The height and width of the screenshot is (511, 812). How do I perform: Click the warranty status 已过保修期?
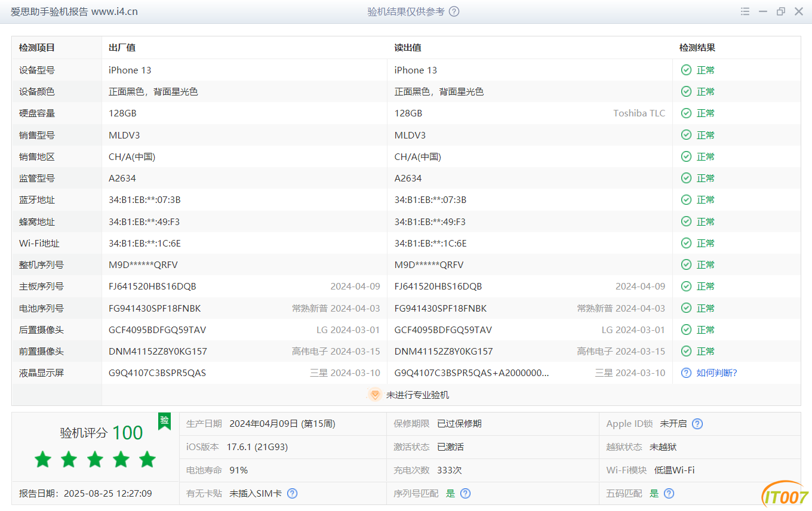pyautogui.click(x=459, y=424)
